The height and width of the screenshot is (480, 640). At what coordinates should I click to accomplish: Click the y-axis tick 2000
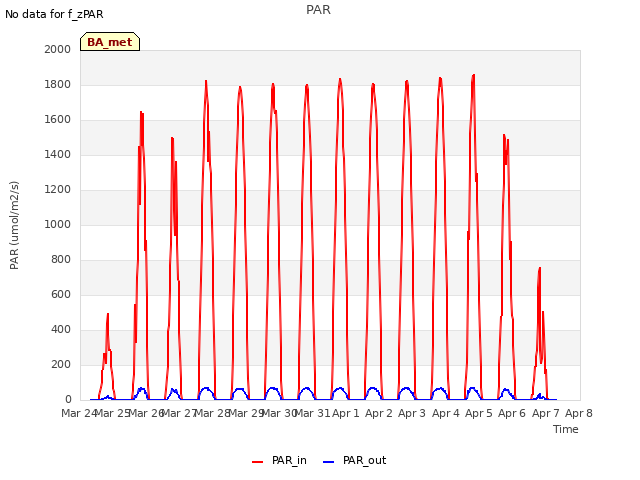58,49
